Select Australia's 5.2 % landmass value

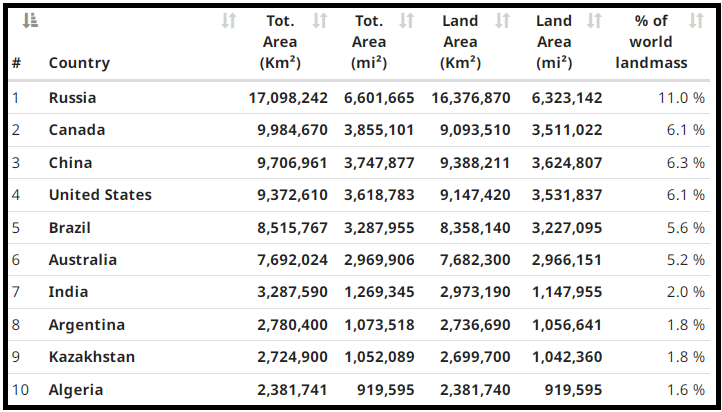tap(685, 260)
